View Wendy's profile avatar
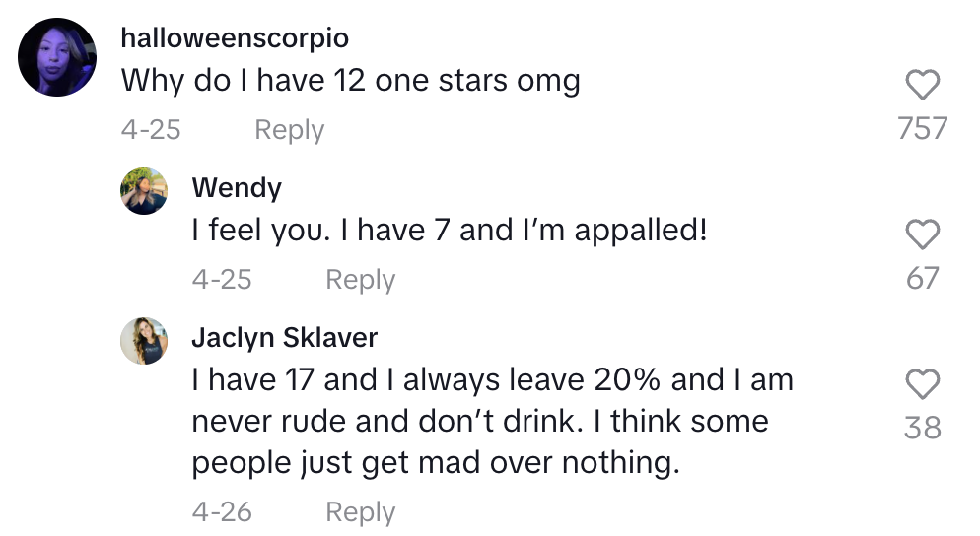980x536 pixels. tap(144, 190)
